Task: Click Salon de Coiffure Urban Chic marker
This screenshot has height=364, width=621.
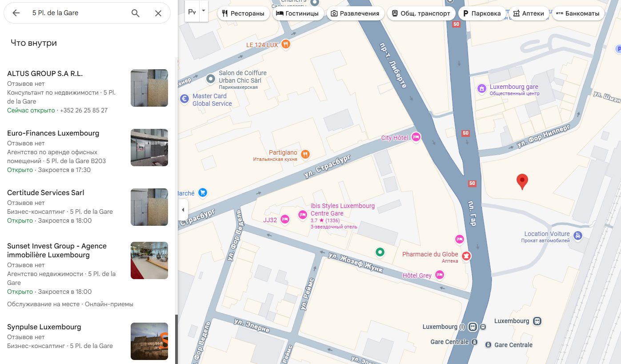Action: tap(211, 79)
